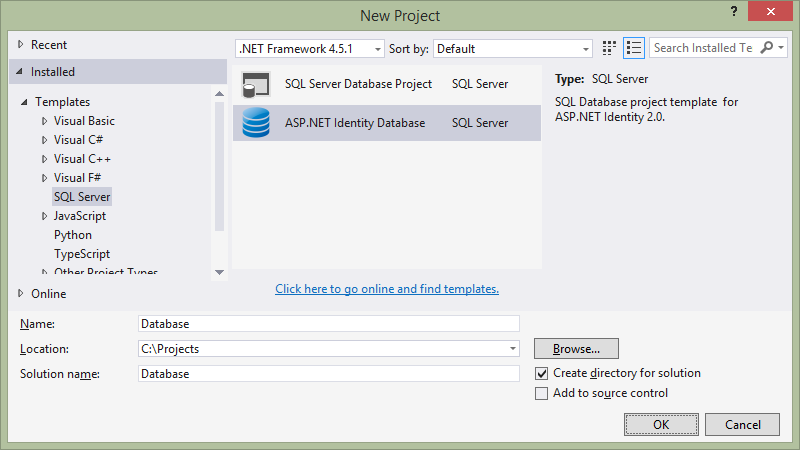Open the Location path dropdown arrow

(512, 349)
